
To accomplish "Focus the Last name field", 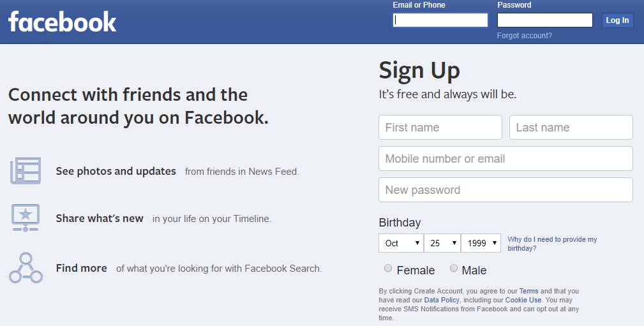I will click(x=571, y=128).
